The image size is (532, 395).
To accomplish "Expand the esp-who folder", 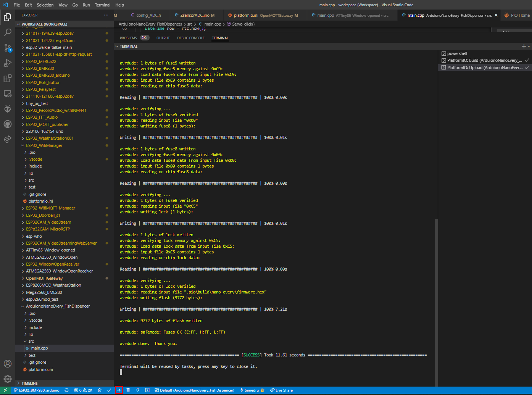I will click(64, 236).
